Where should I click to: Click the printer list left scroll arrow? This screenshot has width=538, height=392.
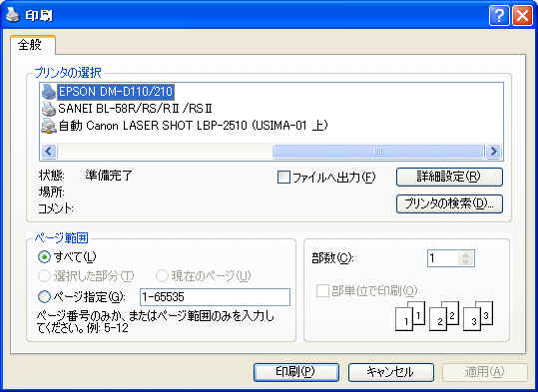click(49, 151)
